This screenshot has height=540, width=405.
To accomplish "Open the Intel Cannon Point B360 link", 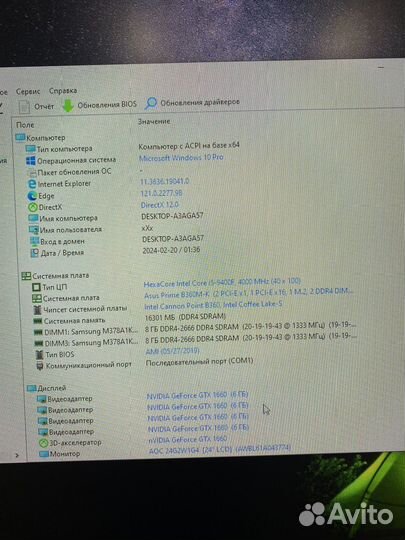I will [214, 305].
